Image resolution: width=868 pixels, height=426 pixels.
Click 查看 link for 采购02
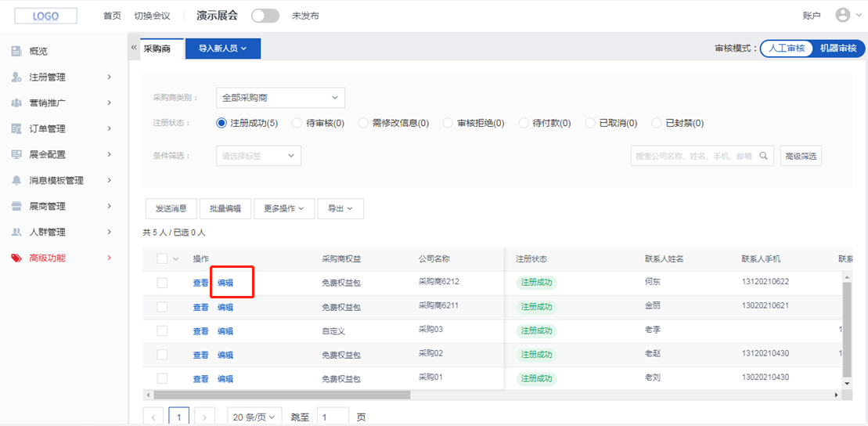click(x=200, y=355)
